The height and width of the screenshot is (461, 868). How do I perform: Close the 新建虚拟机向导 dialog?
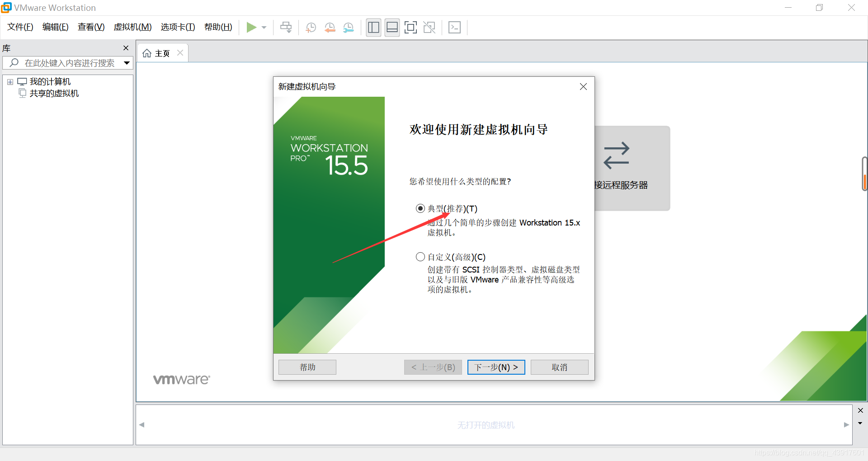click(583, 86)
